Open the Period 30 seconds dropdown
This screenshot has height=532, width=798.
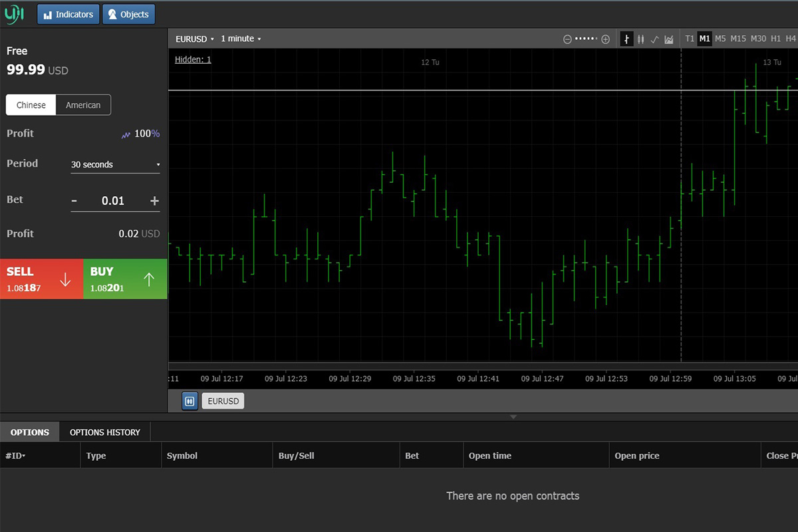(116, 164)
